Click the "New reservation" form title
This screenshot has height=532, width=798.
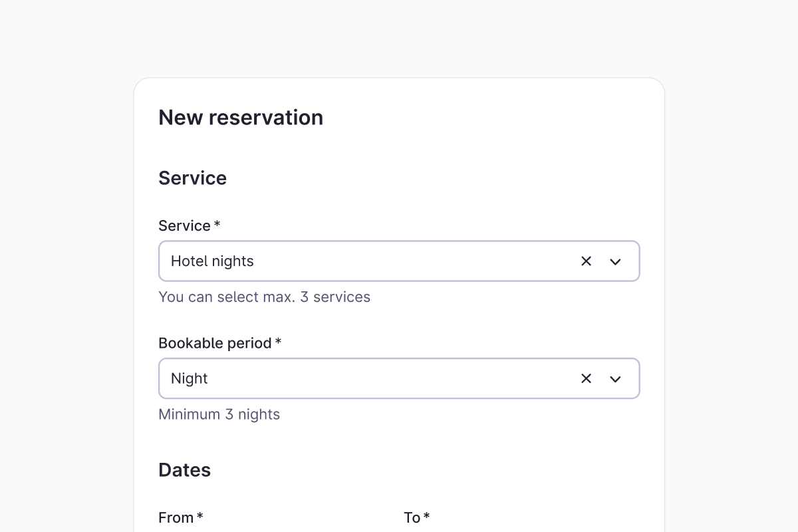coord(241,118)
